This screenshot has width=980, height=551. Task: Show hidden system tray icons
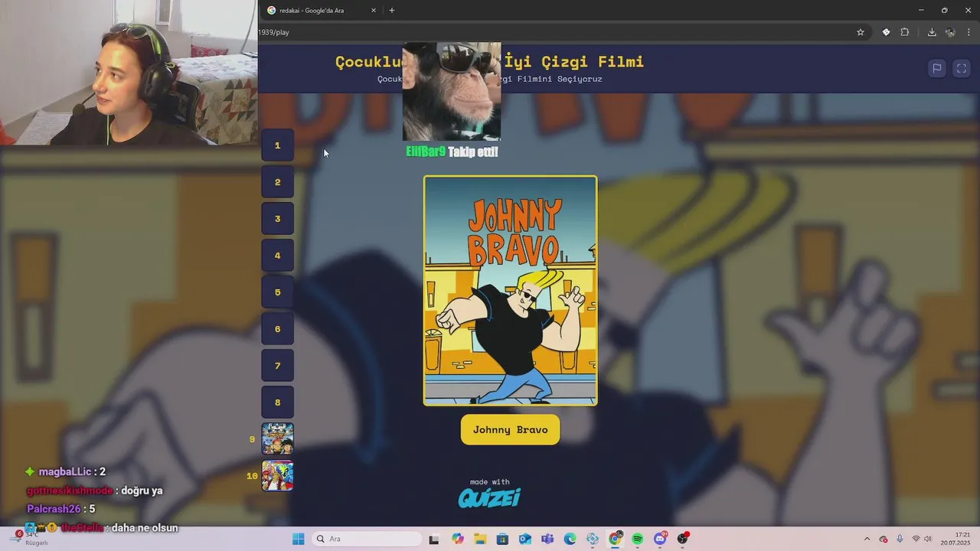click(867, 539)
